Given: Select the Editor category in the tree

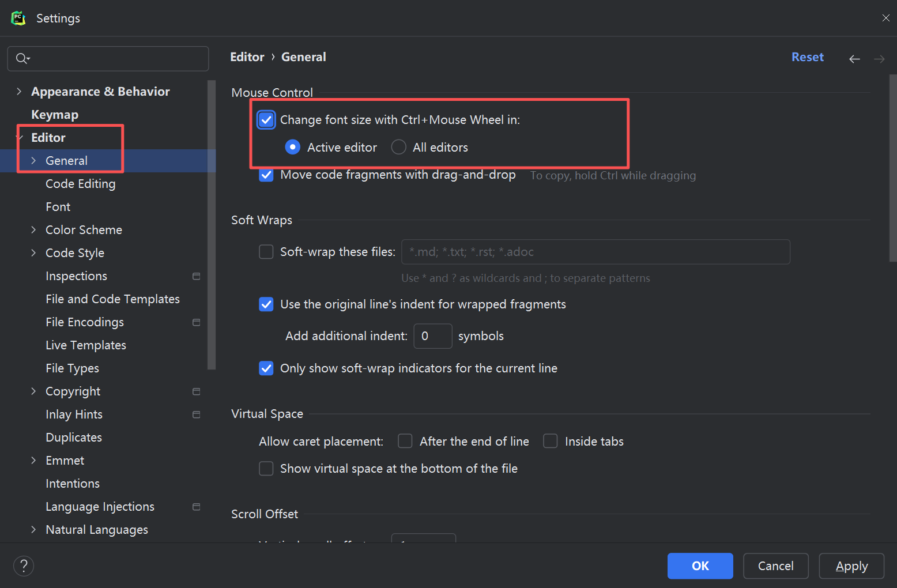Looking at the screenshot, I should [48, 138].
